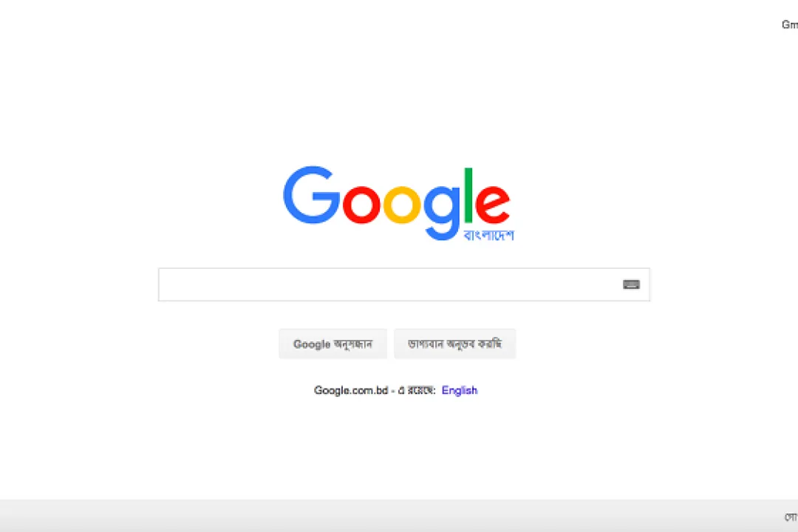Click the Google অনুসন্ধান search button
The image size is (798, 532).
coord(332,344)
